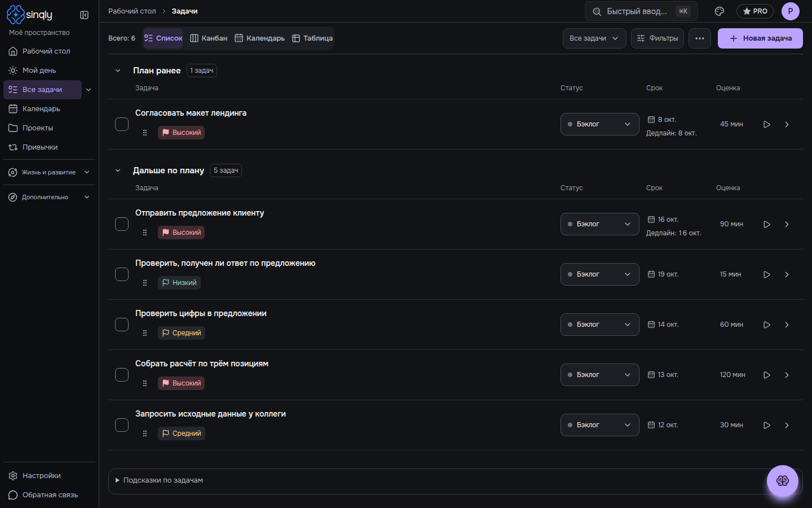
Task: Start timer for Собрать расчёт по трём позициям
Action: pyautogui.click(x=767, y=375)
